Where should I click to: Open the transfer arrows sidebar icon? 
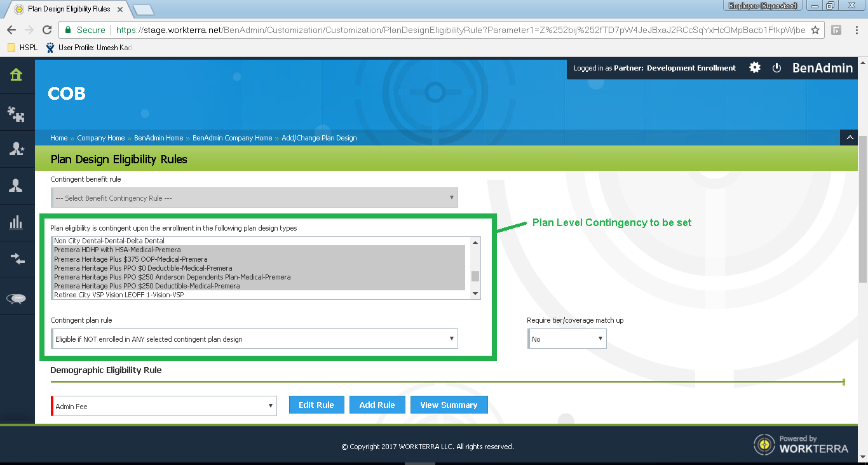click(x=17, y=259)
